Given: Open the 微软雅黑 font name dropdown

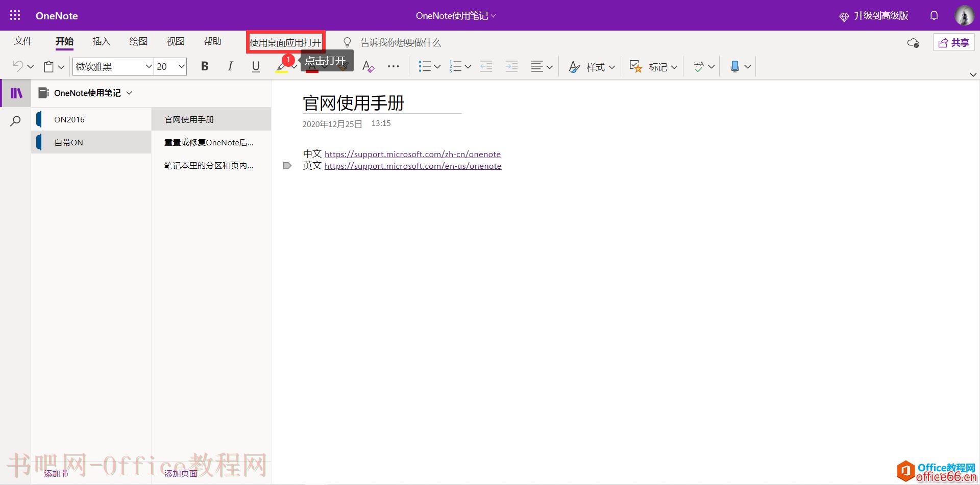Looking at the screenshot, I should (149, 66).
